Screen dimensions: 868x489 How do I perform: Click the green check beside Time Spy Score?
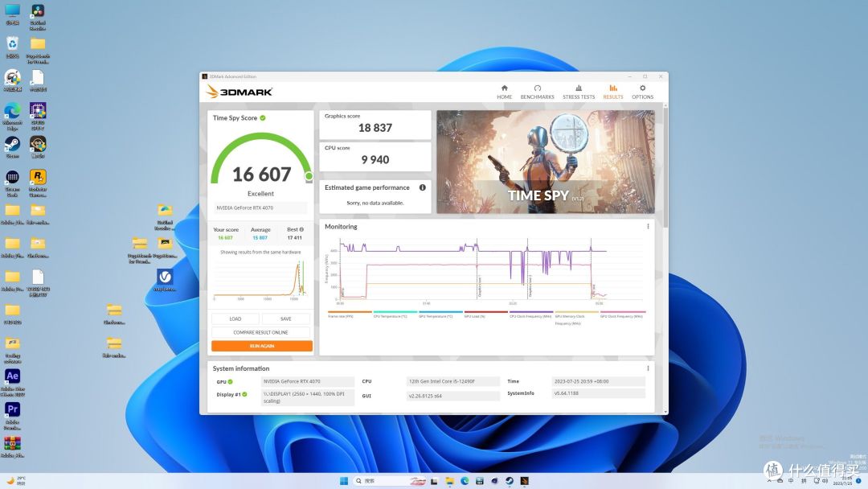(x=262, y=118)
